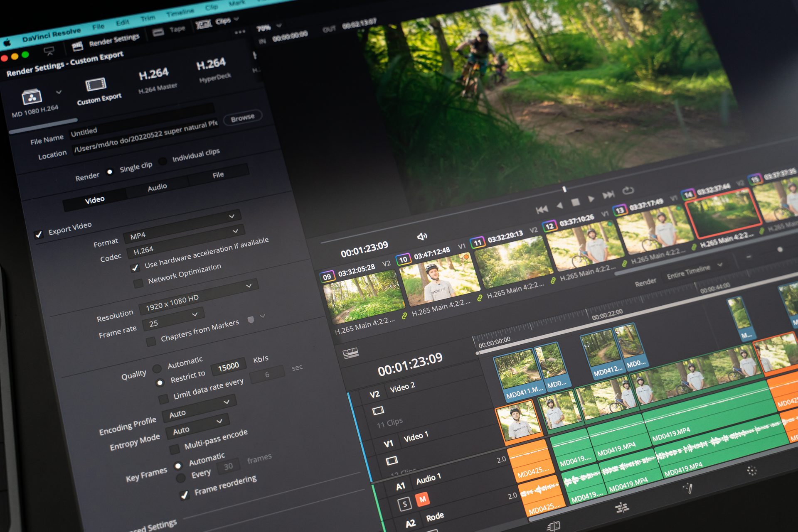Jump to first frame in viewer

542,210
